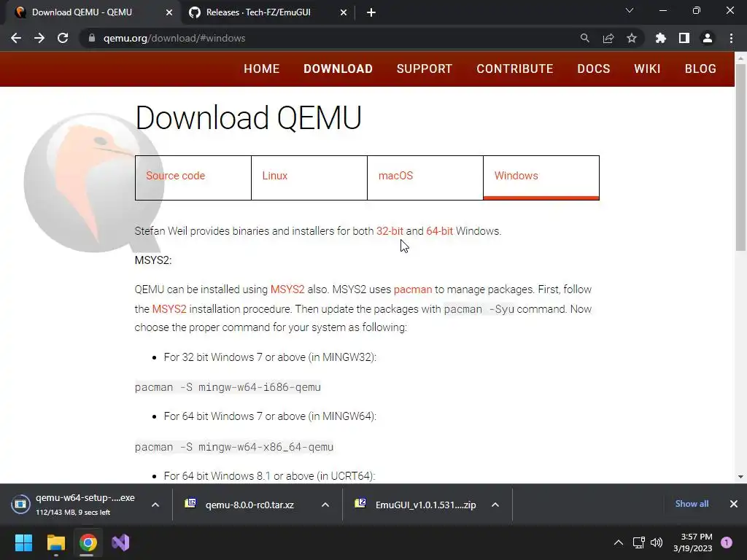Open the Chrome profile avatar
The width and height of the screenshot is (747, 560).
pos(707,38)
